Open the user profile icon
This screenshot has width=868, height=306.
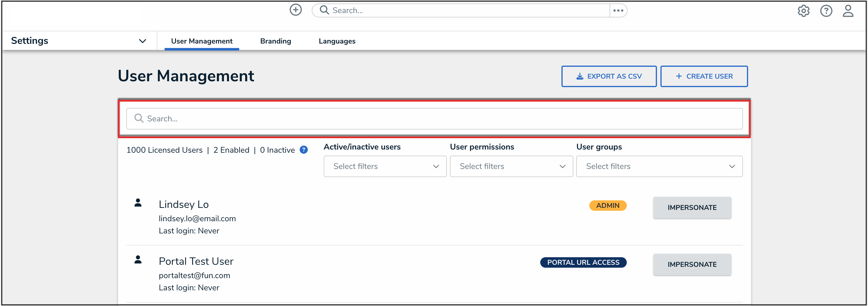point(848,11)
